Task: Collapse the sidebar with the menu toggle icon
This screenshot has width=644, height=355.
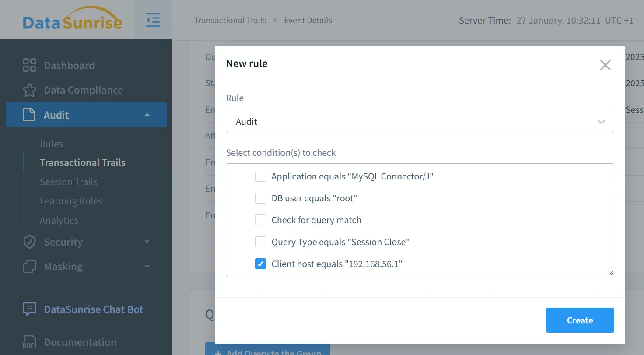Action: point(153,20)
